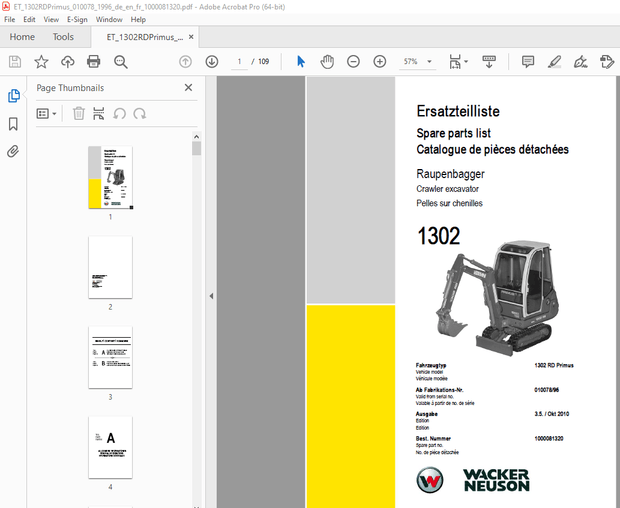Open the Find text magnifier
The height and width of the screenshot is (508, 620).
pyautogui.click(x=121, y=62)
